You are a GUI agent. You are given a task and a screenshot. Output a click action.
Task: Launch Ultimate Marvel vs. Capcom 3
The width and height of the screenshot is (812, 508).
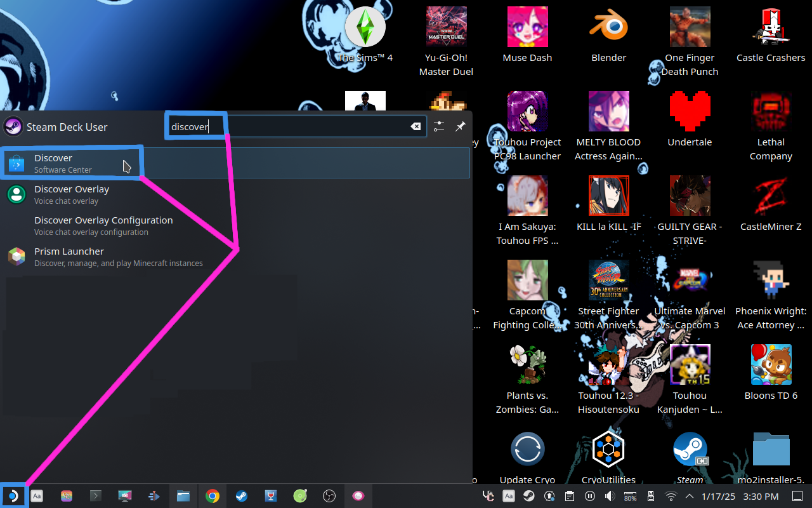690,295
